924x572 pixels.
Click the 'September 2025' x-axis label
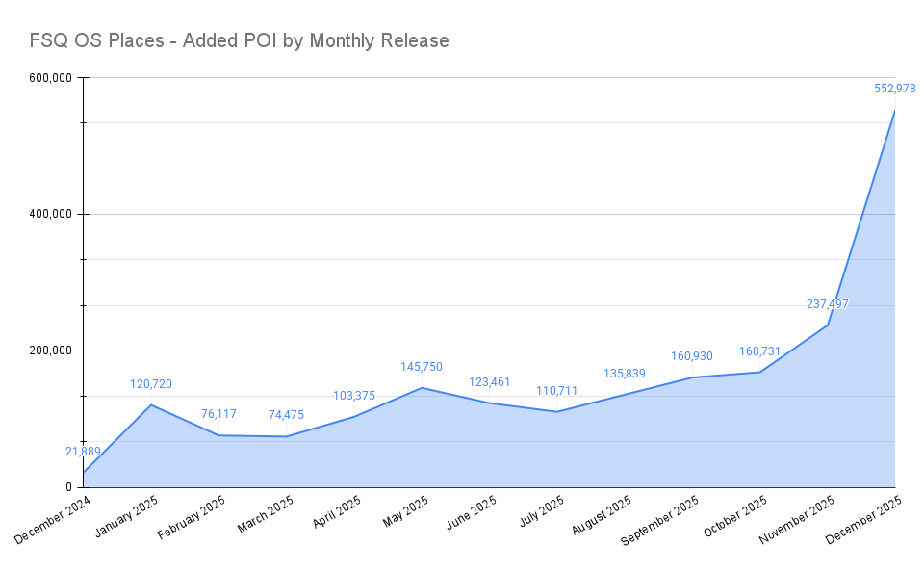[x=661, y=521]
